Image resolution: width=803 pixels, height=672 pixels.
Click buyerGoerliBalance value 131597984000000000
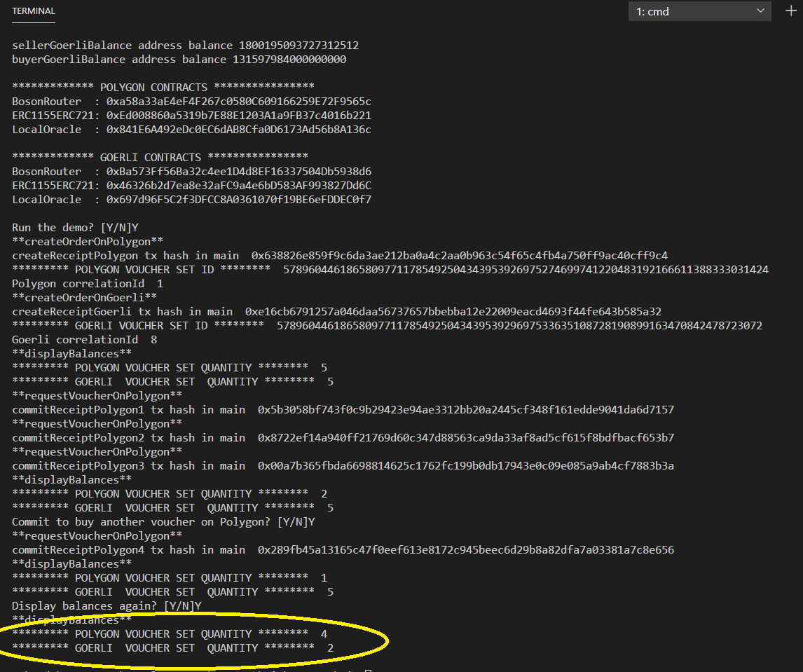[x=289, y=60]
